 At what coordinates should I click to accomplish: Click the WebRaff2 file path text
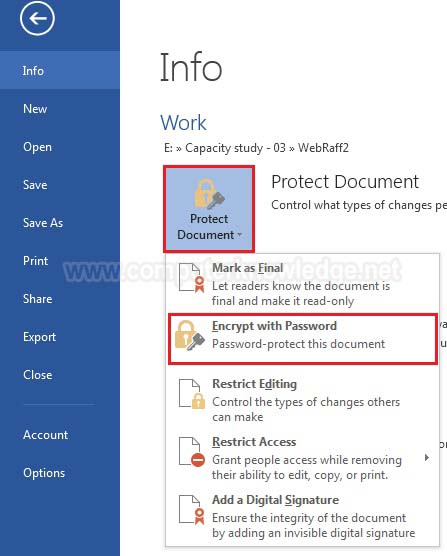(x=323, y=148)
